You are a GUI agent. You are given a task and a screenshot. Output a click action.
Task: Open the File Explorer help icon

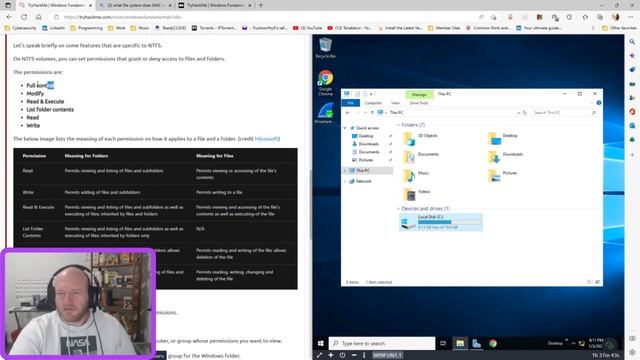(x=598, y=103)
